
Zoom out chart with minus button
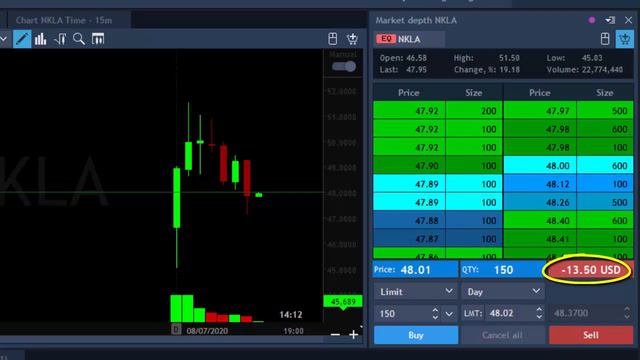tap(335, 335)
